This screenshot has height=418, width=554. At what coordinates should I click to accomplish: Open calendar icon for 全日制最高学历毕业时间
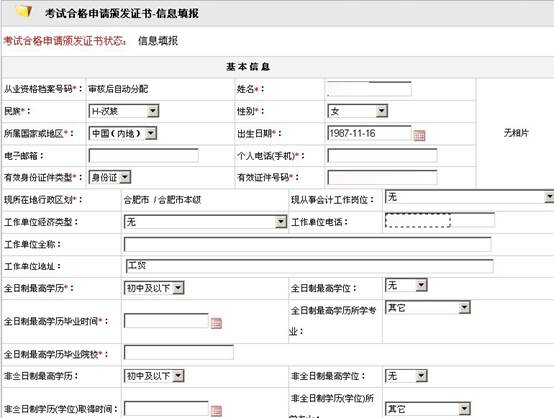216,323
